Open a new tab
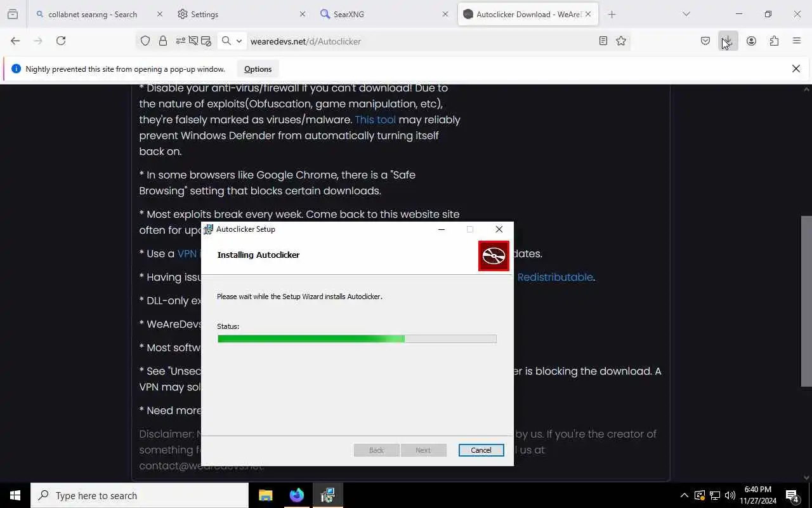The image size is (812, 508). [x=612, y=14]
